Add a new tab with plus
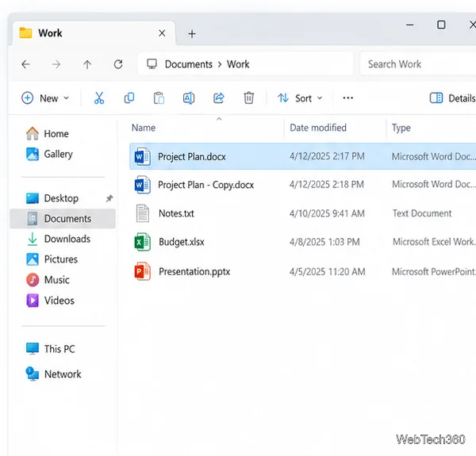Image resolution: width=476 pixels, height=456 pixels. click(192, 33)
